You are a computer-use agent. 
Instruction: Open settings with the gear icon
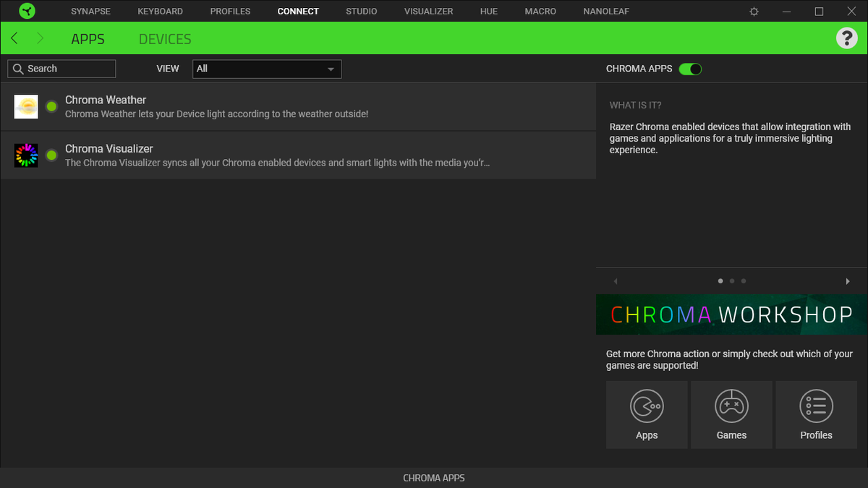tap(754, 12)
